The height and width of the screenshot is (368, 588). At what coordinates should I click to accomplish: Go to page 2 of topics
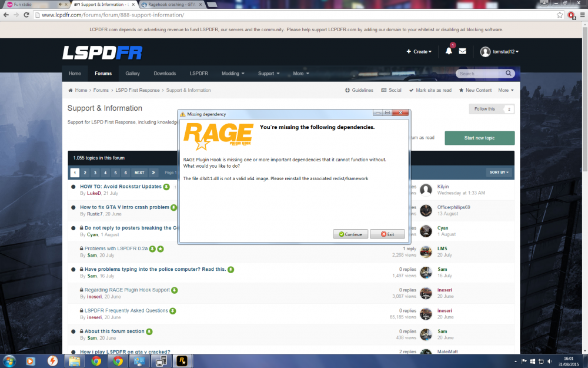85,173
